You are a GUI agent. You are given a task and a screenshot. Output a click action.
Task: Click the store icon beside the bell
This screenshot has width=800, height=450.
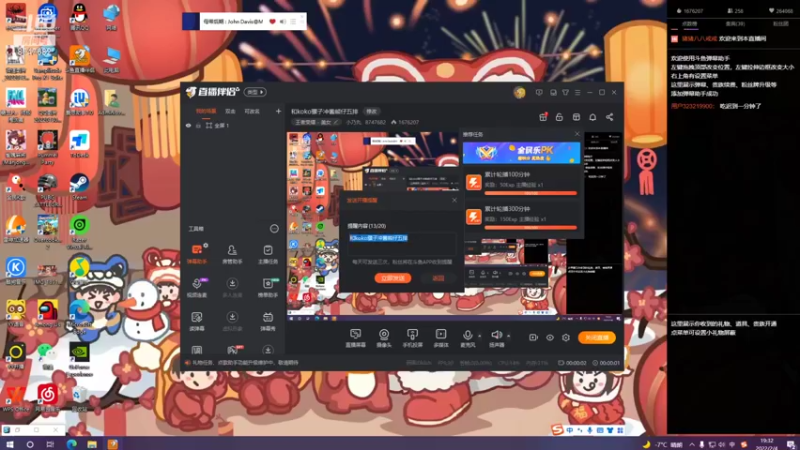pyautogui.click(x=576, y=117)
